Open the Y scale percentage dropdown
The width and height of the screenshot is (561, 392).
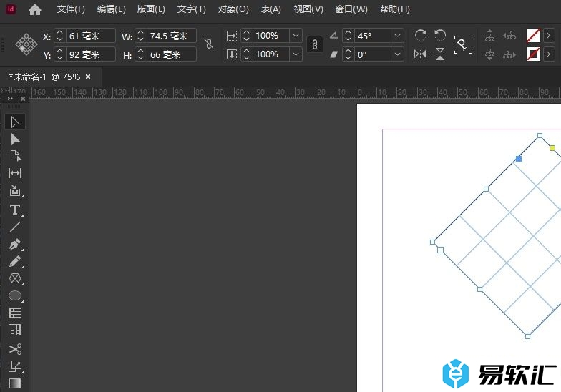(296, 54)
